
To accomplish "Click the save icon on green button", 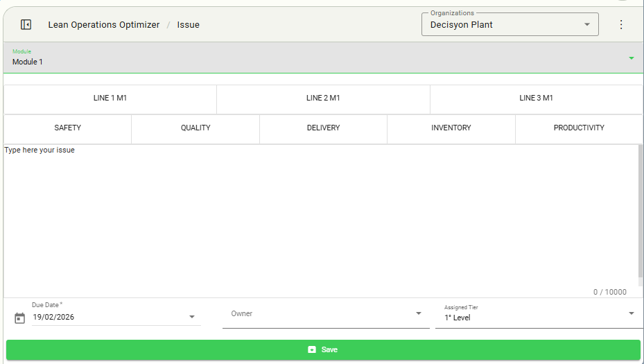I will click(312, 350).
